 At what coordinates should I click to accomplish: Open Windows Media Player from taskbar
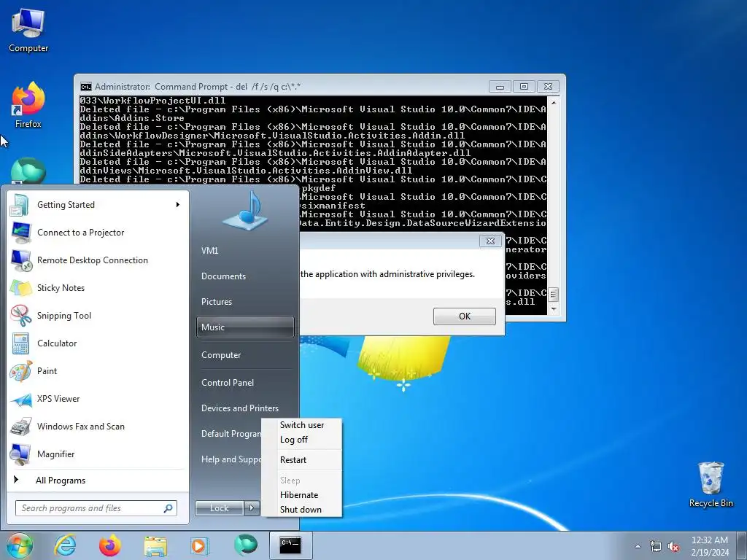tap(200, 545)
